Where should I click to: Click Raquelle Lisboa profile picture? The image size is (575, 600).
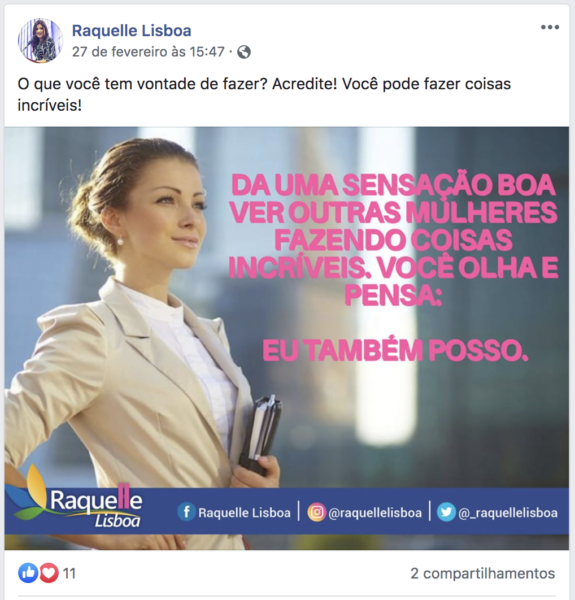click(40, 40)
